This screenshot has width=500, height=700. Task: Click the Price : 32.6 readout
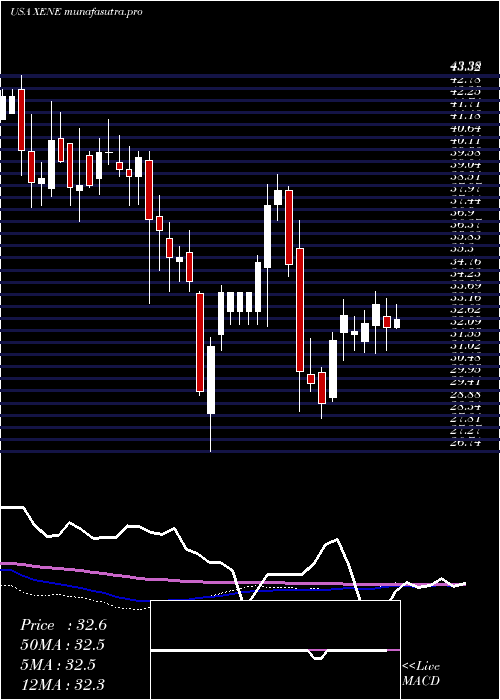63,625
